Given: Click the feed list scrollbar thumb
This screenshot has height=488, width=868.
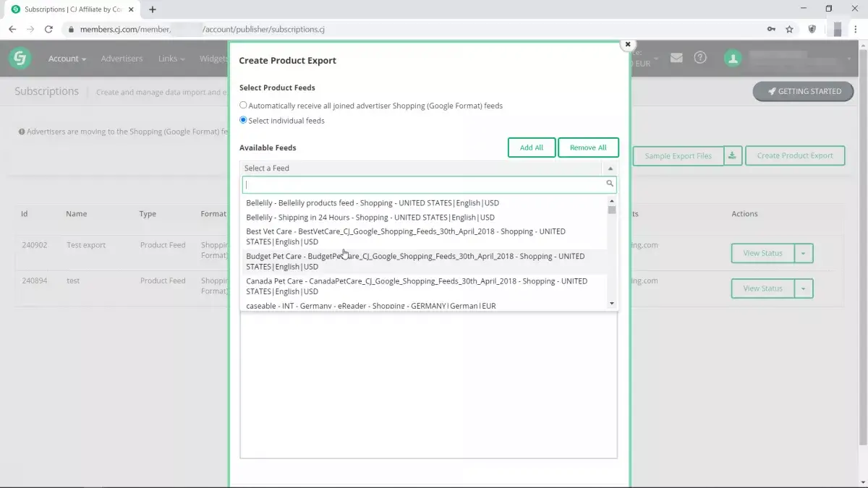Looking at the screenshot, I should click(x=612, y=210).
